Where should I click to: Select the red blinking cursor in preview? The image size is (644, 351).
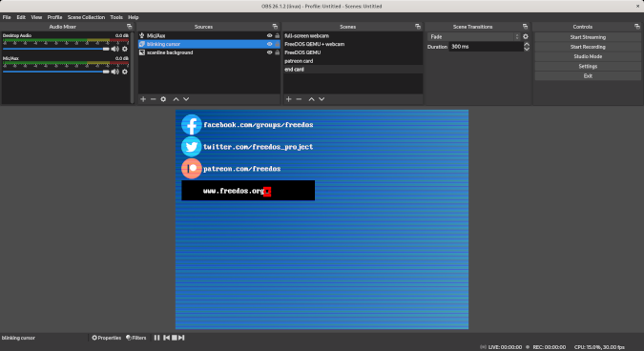(267, 192)
